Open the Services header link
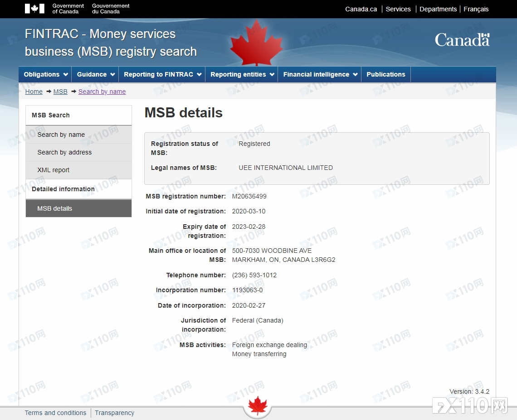This screenshot has width=517, height=420. (x=398, y=9)
